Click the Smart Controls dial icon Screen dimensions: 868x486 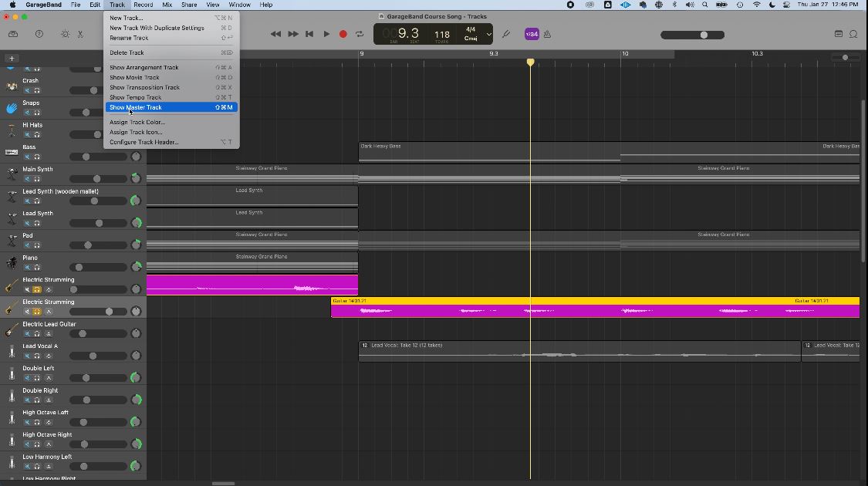(x=65, y=34)
